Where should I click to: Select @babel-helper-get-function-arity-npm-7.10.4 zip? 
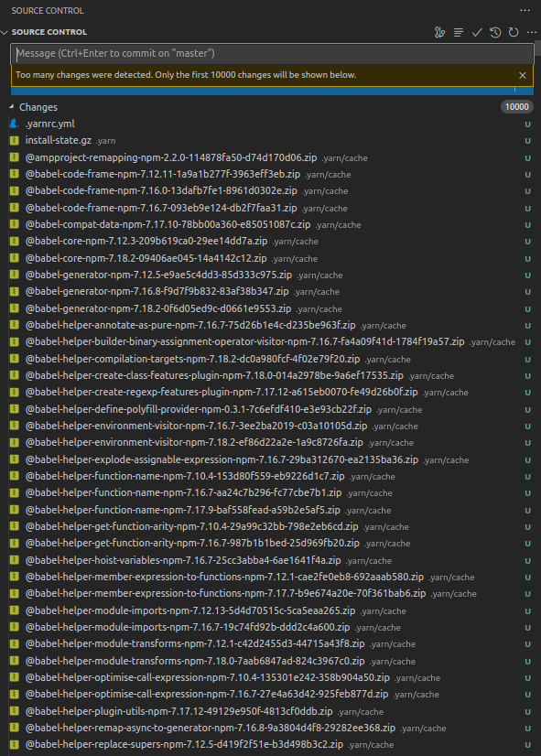pos(192,527)
